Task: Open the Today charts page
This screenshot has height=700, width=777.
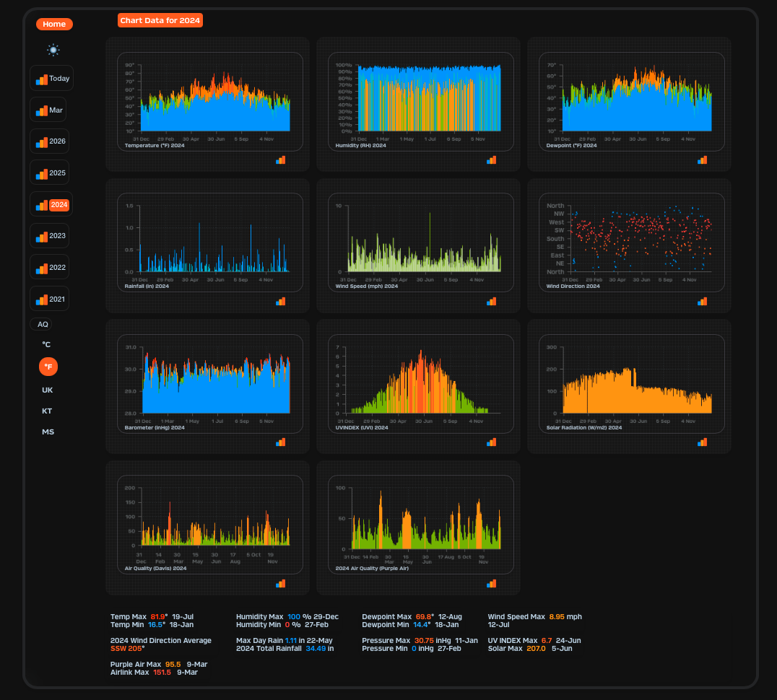Action: click(52, 79)
